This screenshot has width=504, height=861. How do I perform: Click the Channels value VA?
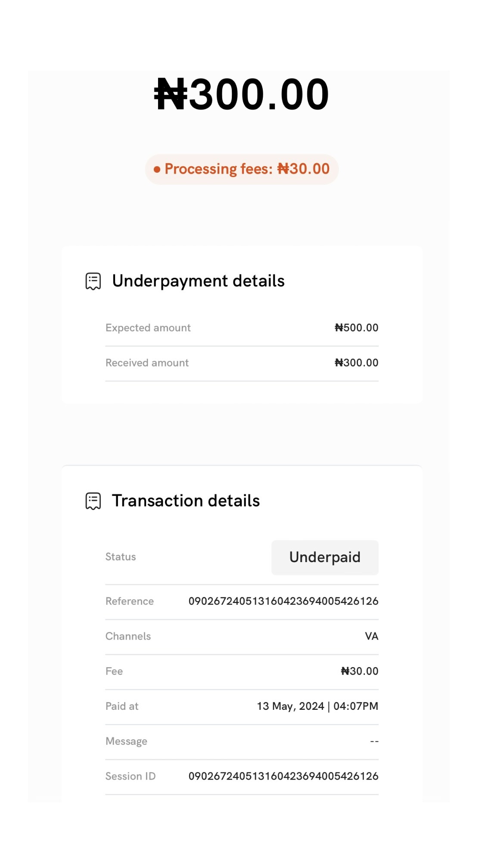click(371, 636)
